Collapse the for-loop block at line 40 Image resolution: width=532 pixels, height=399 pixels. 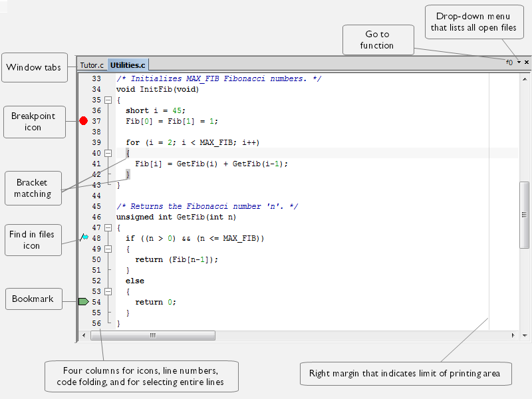point(108,153)
